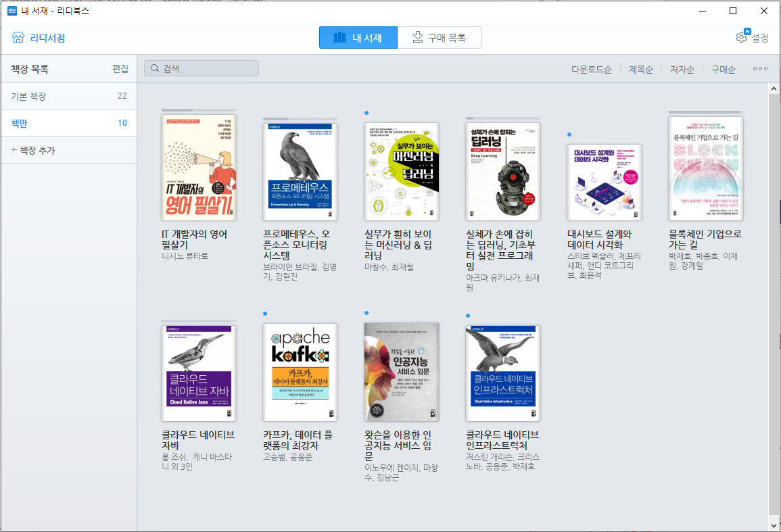Open 프로메테우스 eagle book cover
781x532 pixels.
pos(300,172)
